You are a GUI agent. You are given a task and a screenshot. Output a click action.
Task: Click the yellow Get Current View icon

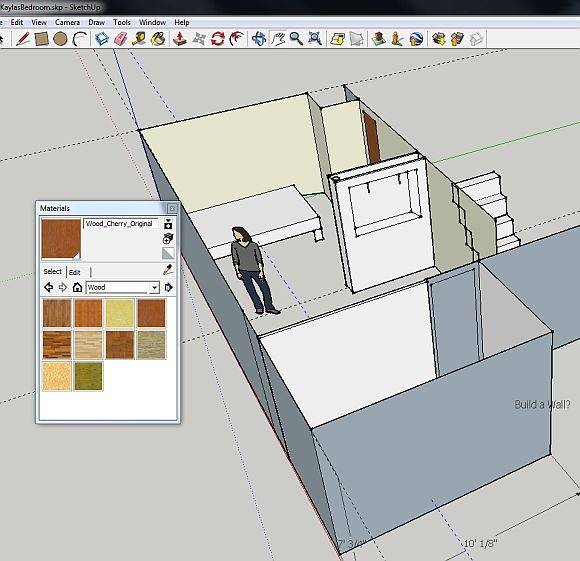pos(337,39)
